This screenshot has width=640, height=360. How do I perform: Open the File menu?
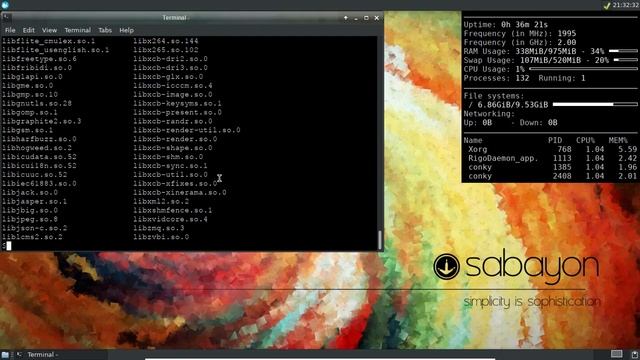coord(10,30)
